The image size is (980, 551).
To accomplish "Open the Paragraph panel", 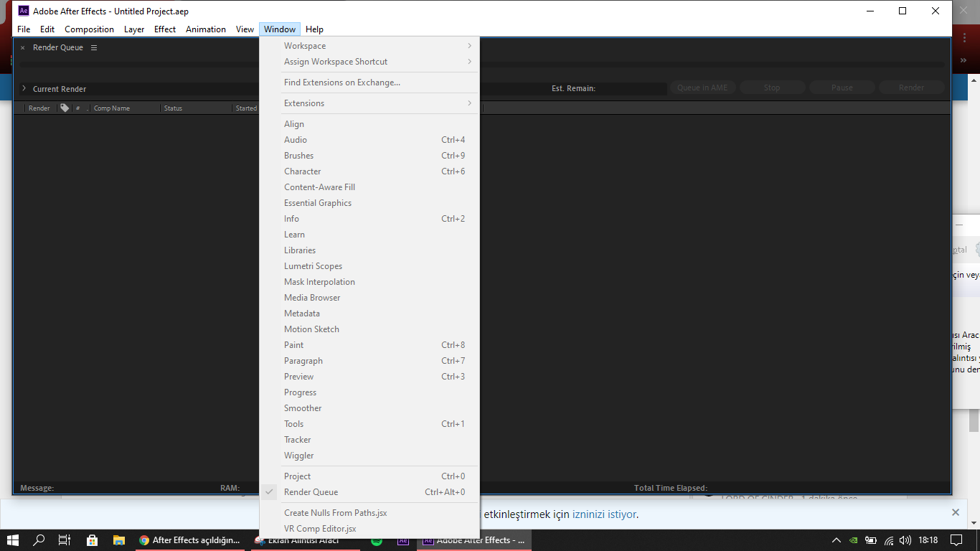I will [x=369, y=361].
